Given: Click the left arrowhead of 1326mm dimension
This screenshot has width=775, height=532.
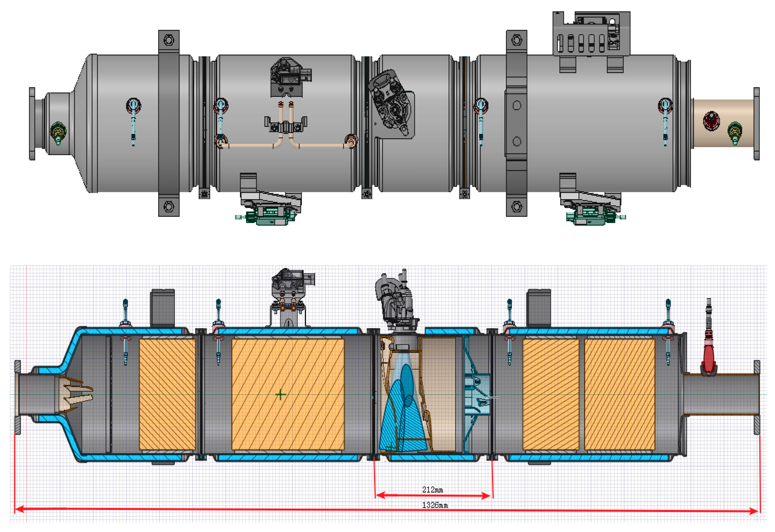Looking at the screenshot, I should click(19, 509).
